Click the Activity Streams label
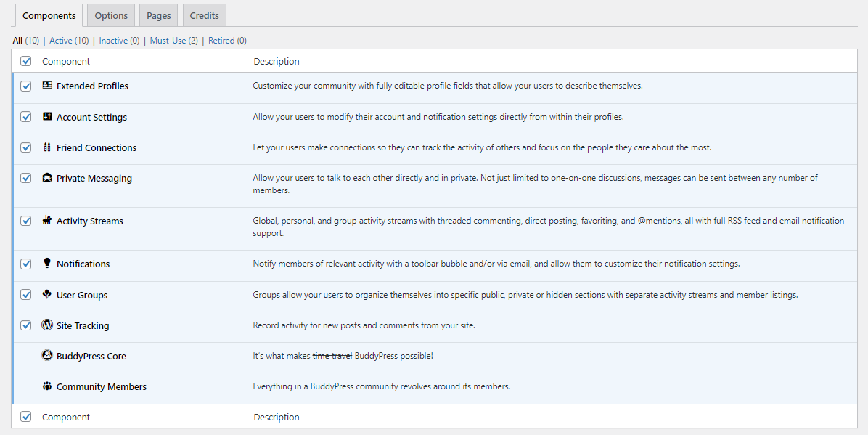The image size is (868, 435). pyautogui.click(x=90, y=221)
